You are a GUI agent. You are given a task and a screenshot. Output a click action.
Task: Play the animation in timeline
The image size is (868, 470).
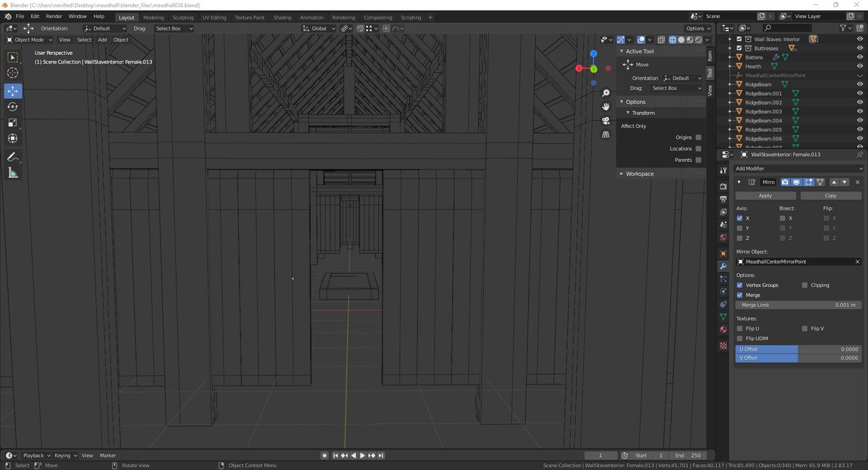[x=362, y=456]
